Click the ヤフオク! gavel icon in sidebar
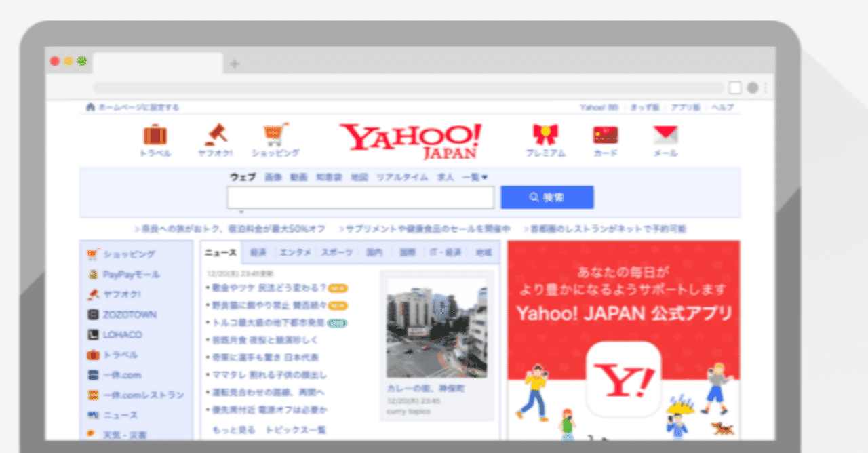The image size is (868, 453). pos(94,294)
